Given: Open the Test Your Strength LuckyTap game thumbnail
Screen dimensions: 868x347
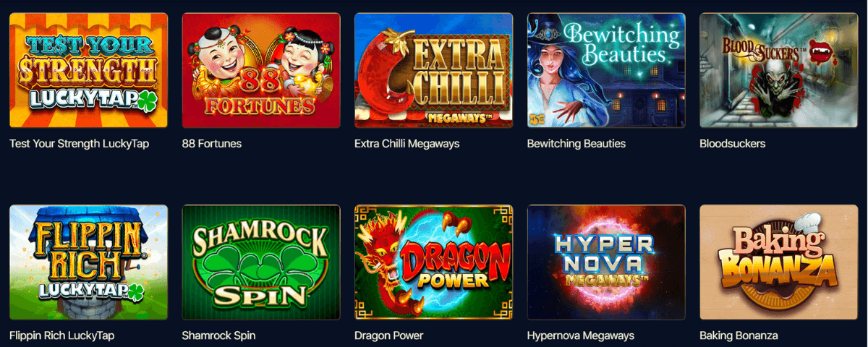Looking at the screenshot, I should pos(88,71).
